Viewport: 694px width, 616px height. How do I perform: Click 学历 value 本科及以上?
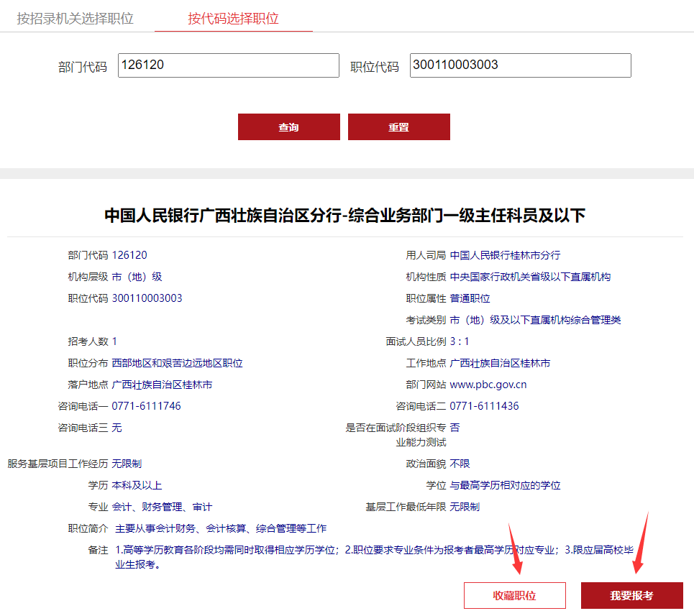[137, 485]
